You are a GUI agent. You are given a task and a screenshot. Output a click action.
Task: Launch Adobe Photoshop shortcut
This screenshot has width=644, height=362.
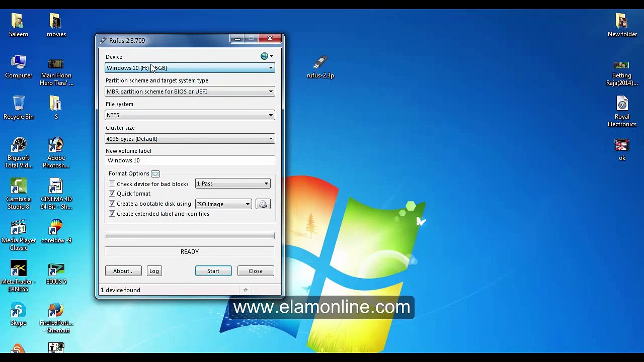pos(56,153)
